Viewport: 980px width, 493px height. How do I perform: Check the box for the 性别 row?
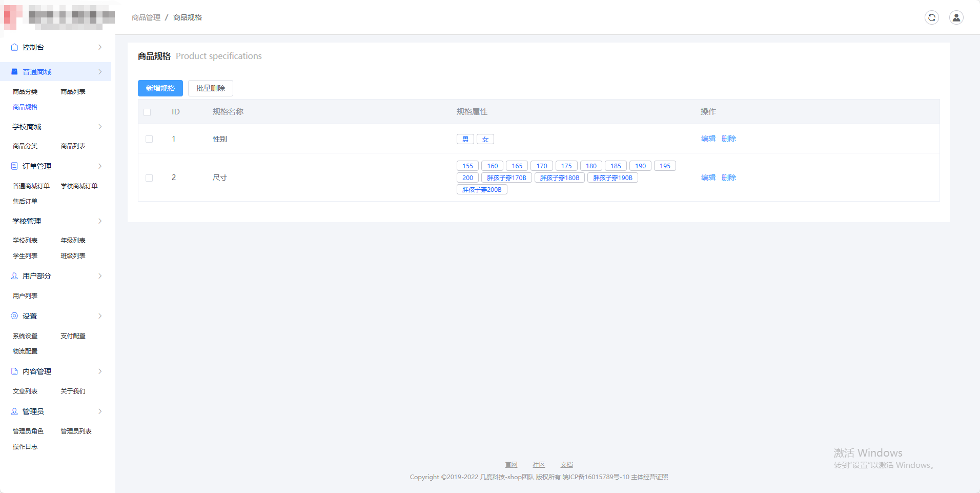[x=149, y=139]
